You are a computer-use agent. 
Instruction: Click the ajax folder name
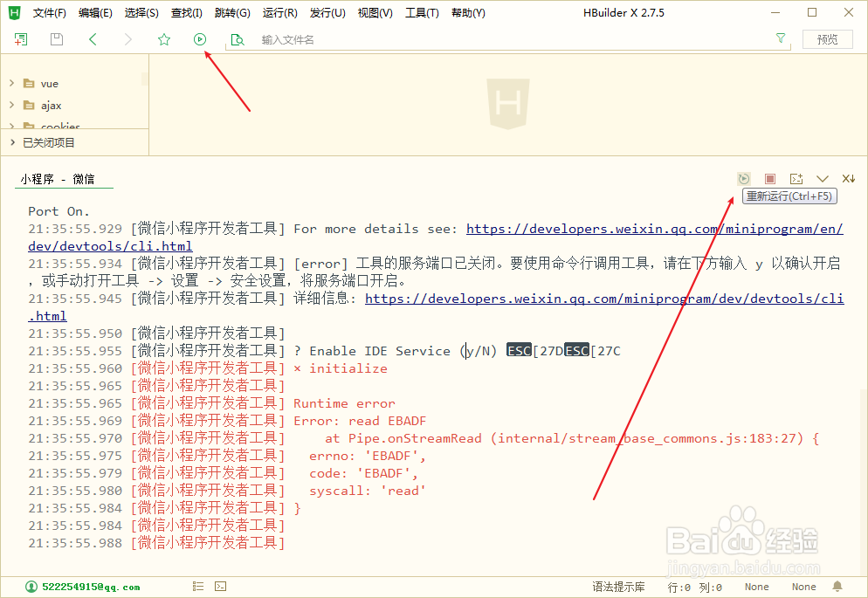pyautogui.click(x=51, y=105)
